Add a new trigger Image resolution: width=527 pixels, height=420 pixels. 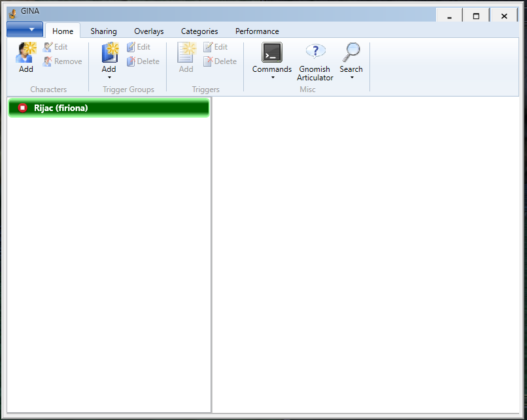186,57
